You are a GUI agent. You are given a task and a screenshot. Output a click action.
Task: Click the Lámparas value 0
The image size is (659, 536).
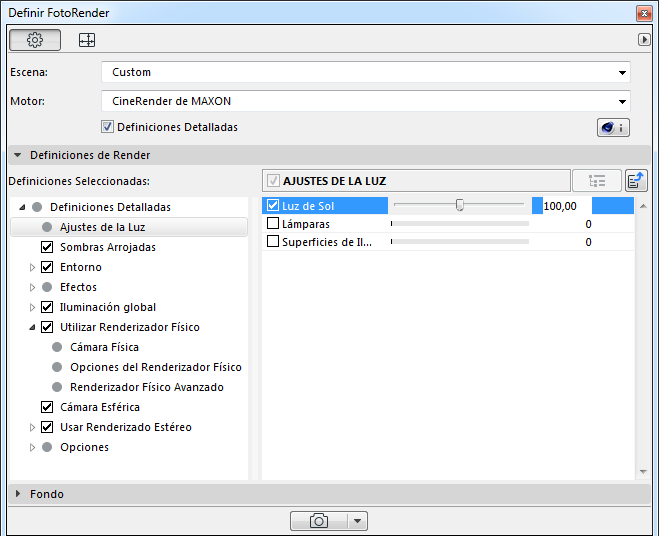588,224
